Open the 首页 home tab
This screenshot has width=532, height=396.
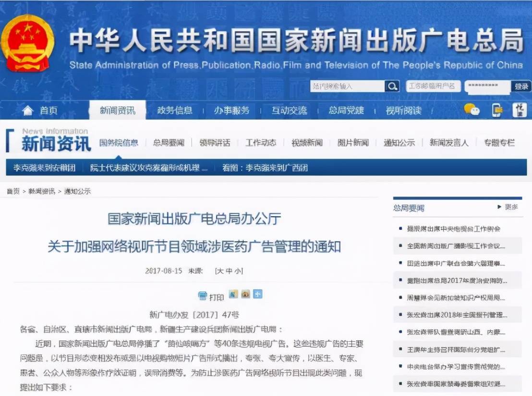pyautogui.click(x=48, y=111)
